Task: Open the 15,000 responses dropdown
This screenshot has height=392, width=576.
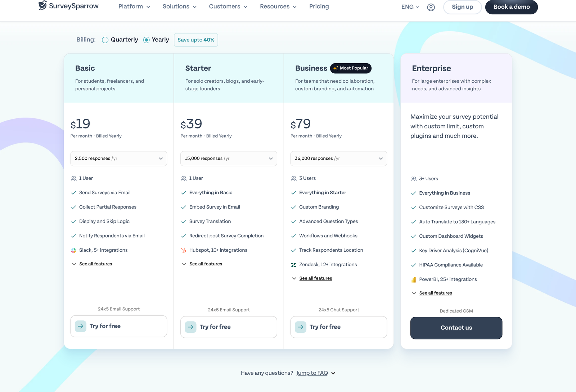Action: [229, 159]
